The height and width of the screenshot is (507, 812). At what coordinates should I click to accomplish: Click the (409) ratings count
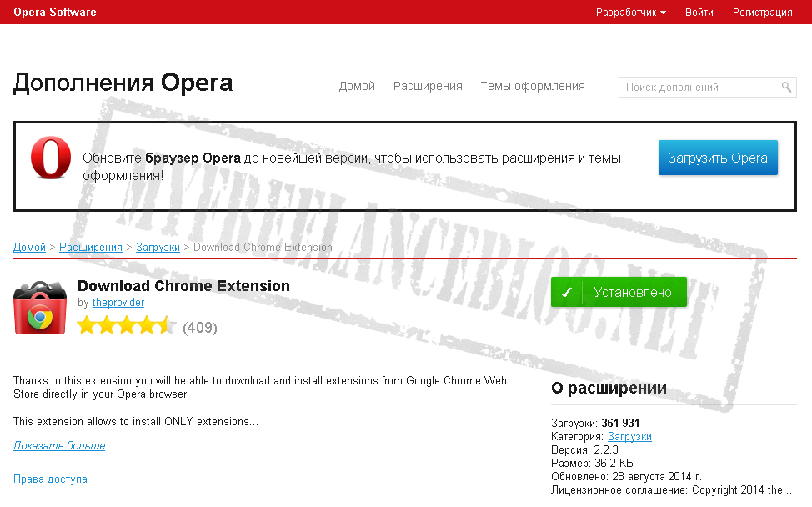point(200,327)
